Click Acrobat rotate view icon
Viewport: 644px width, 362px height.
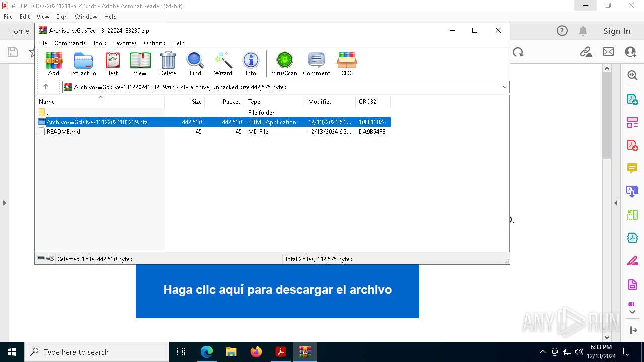pyautogui.click(x=518, y=52)
